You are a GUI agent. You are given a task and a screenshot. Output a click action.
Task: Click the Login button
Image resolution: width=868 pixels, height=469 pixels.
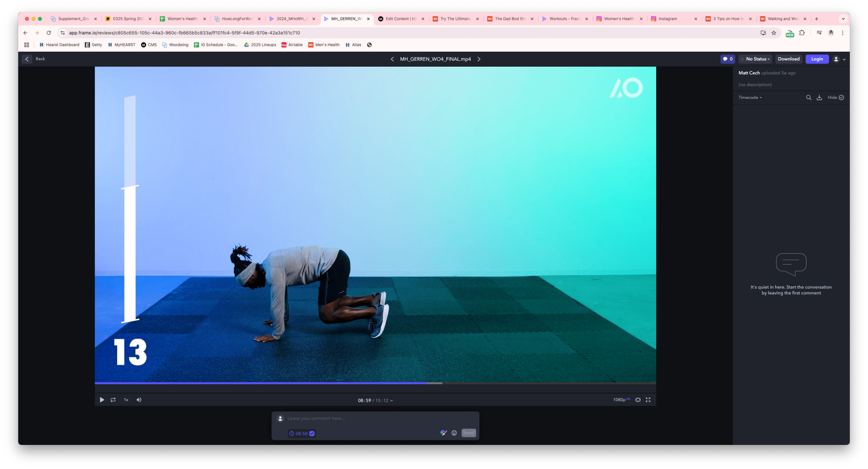coord(817,59)
